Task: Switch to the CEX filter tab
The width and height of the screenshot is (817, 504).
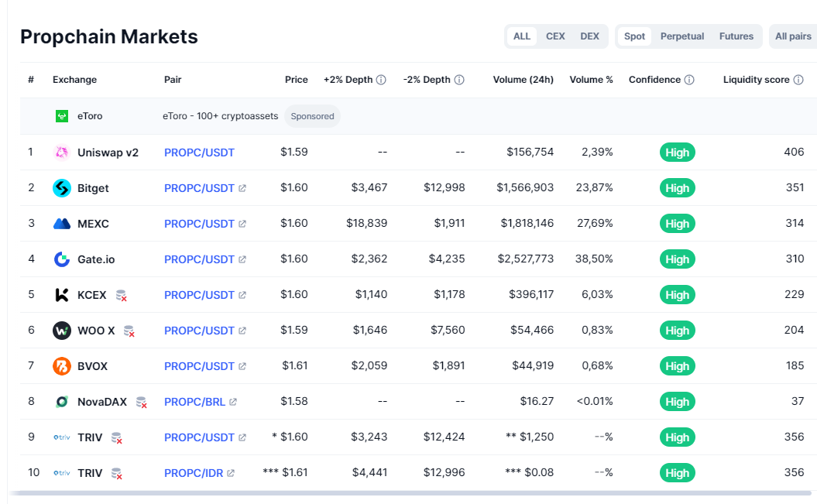Action: tap(555, 36)
